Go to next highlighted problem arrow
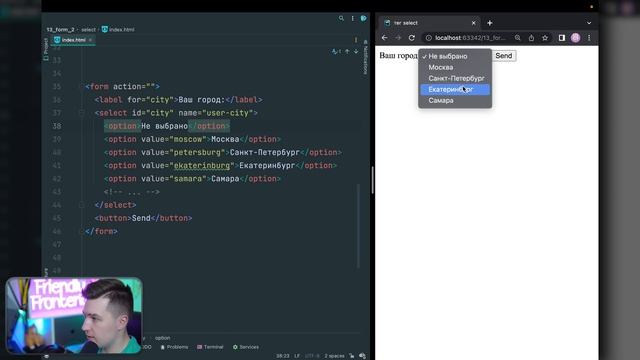The height and width of the screenshot is (360, 640). 356,51
